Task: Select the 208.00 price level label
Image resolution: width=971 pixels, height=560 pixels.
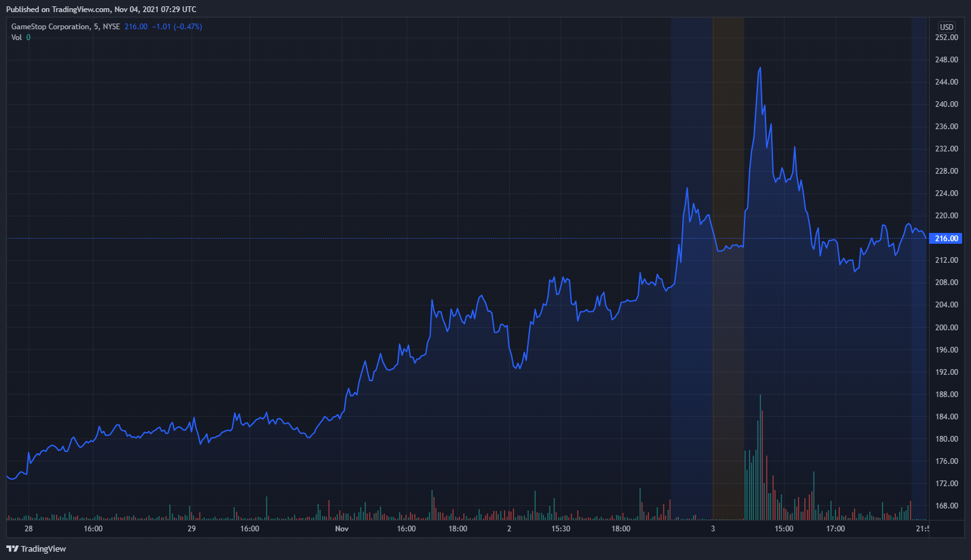Action: tap(946, 283)
